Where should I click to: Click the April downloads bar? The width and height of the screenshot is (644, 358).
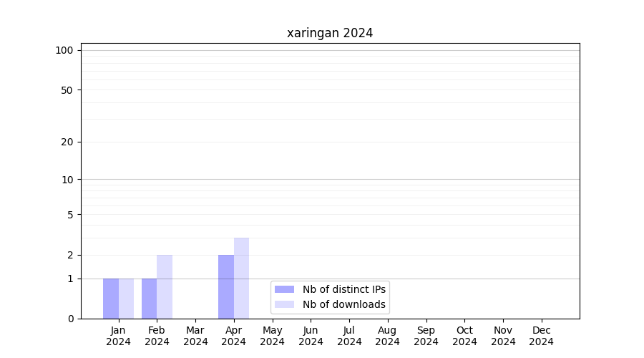(x=241, y=279)
